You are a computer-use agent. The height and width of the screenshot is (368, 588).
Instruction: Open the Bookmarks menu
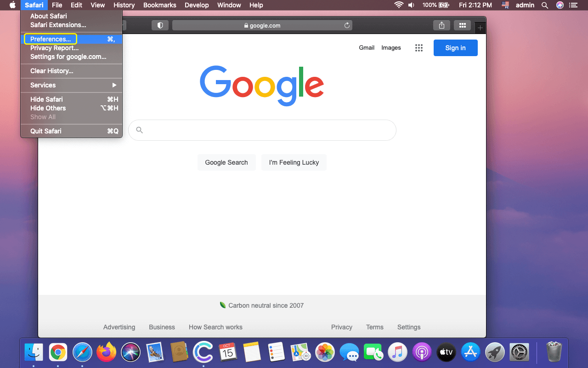[x=159, y=5]
